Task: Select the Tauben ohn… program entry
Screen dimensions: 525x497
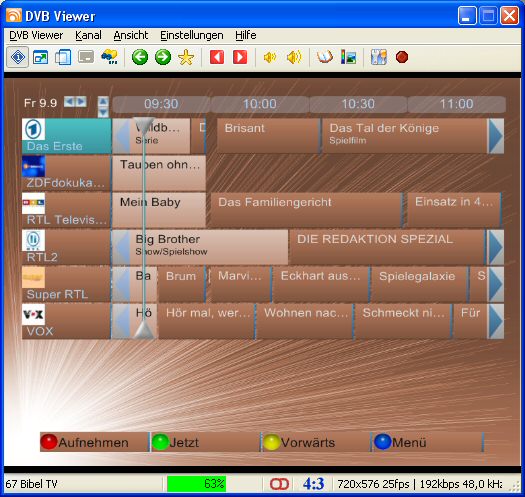Action: (x=159, y=173)
